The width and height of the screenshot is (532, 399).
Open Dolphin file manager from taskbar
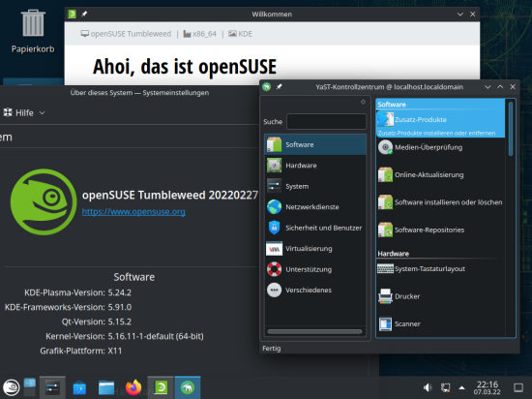[106, 387]
